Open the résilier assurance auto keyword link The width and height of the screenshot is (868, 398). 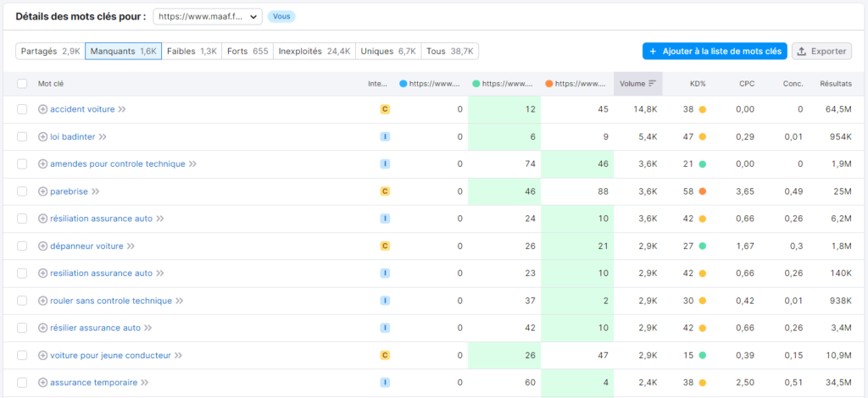(x=95, y=328)
